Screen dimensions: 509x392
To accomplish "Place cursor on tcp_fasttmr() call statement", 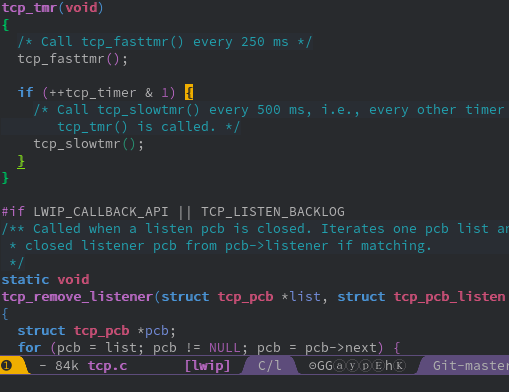I will click(x=72, y=59).
